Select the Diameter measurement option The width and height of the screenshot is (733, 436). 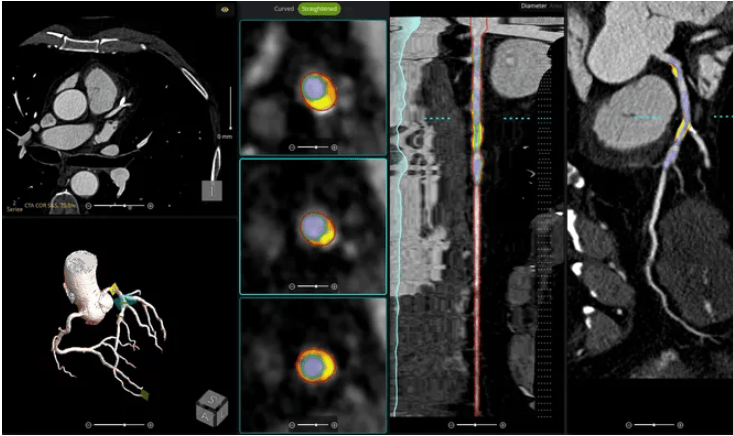[x=535, y=6]
